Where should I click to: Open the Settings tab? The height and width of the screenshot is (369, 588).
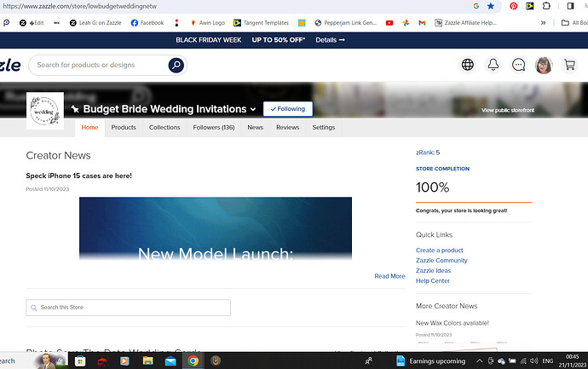pos(324,128)
